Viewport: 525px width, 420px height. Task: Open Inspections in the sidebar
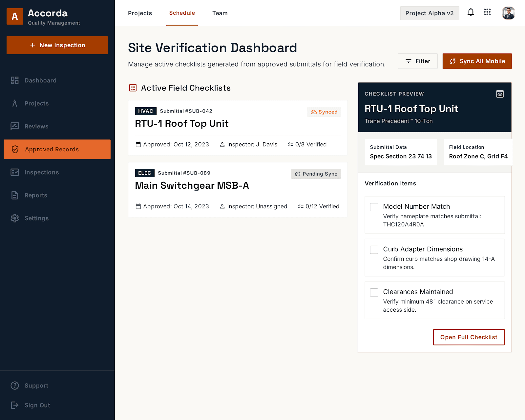[57, 172]
